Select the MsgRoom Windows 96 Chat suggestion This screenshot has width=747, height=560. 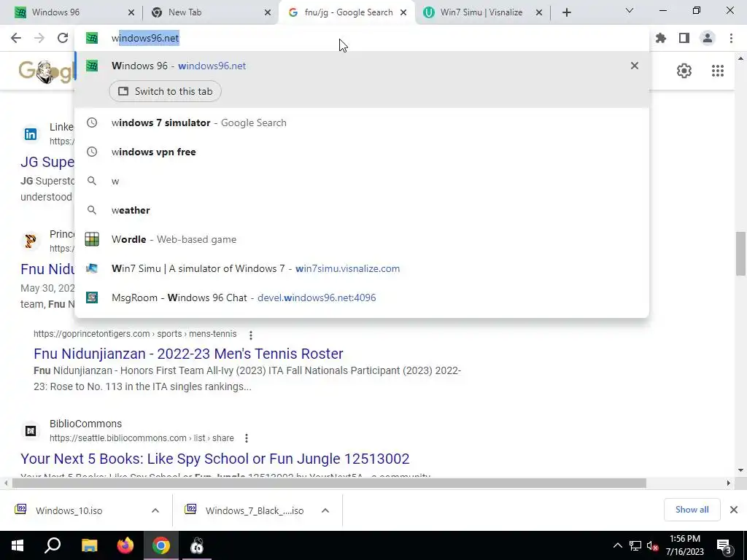[362, 297]
